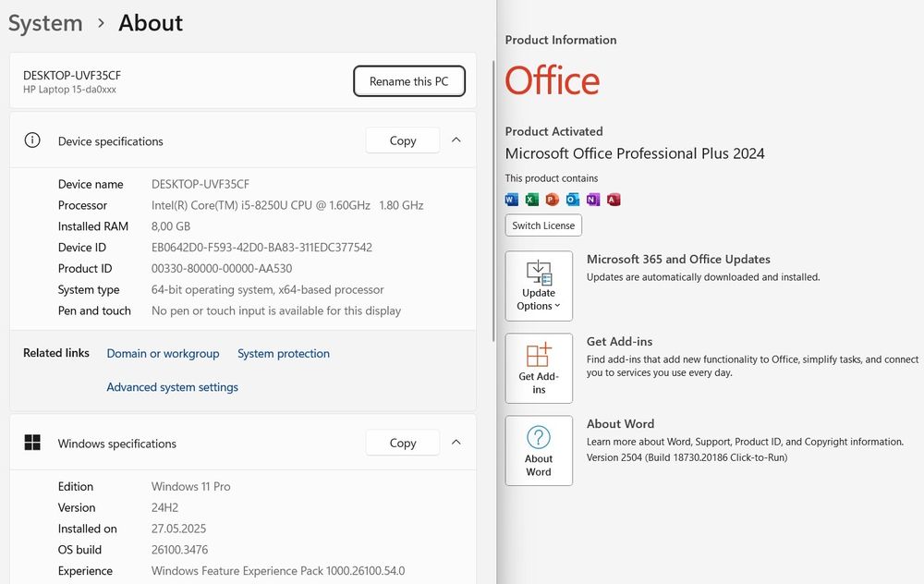Screen dimensions: 924x584
Task: Click the Microsoft Office Professional Plus 2024 text
Action: click(x=635, y=153)
